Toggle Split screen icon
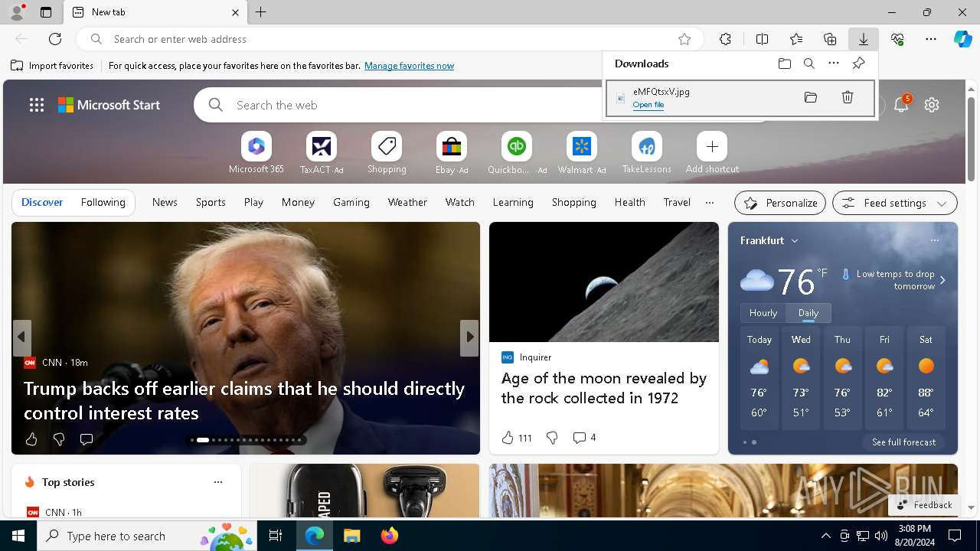The image size is (980, 551). point(762,39)
